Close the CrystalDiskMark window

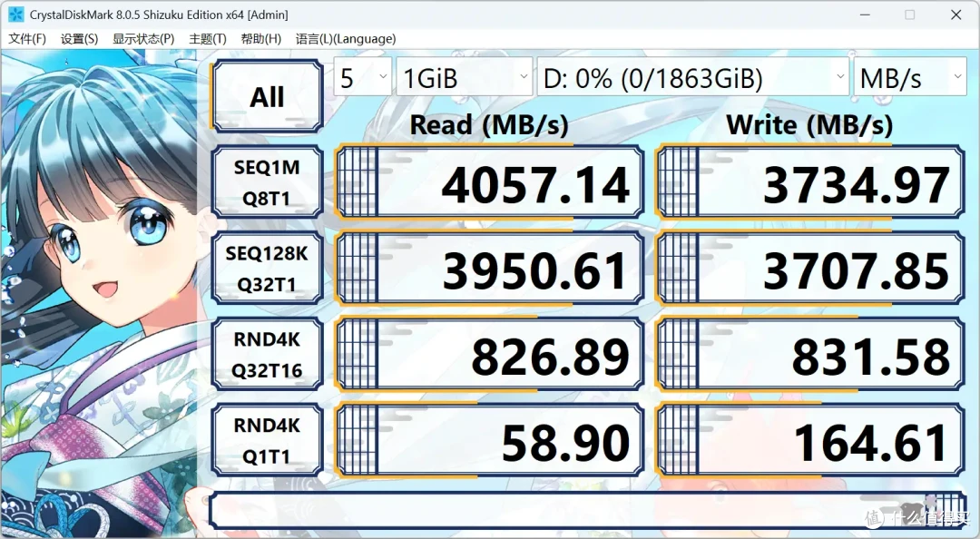[955, 15]
